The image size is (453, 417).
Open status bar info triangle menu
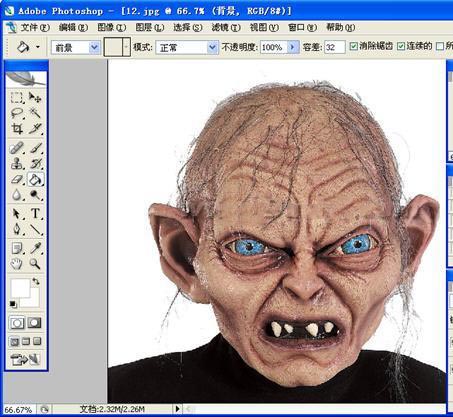[177, 408]
